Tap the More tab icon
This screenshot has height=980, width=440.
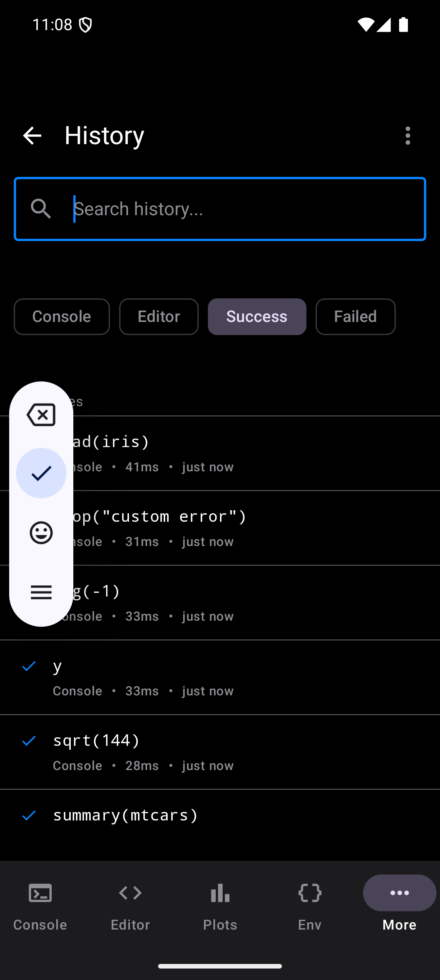399,893
